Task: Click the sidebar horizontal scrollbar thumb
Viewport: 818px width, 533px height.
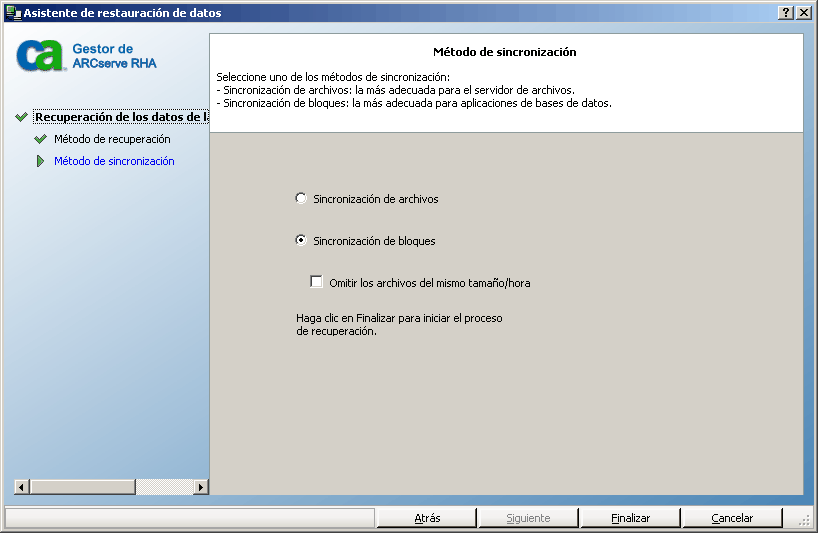Action: (82, 487)
